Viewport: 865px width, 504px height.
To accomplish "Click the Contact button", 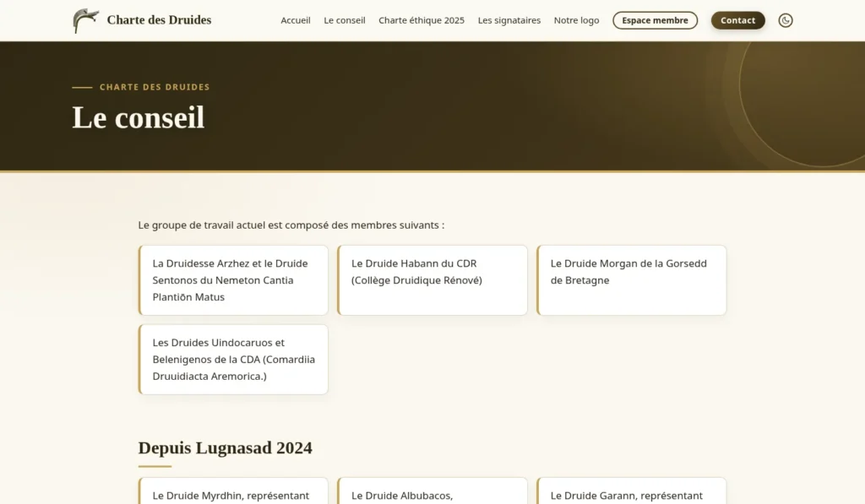I will 737,20.
